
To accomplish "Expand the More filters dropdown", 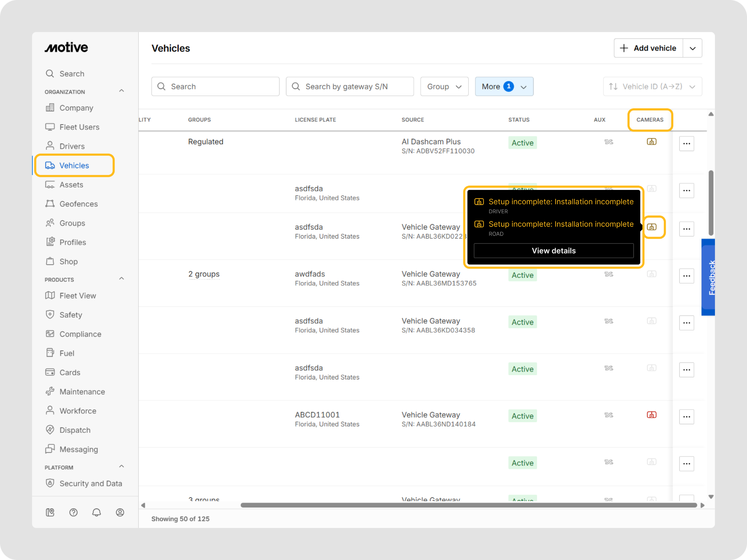I will [x=504, y=86].
